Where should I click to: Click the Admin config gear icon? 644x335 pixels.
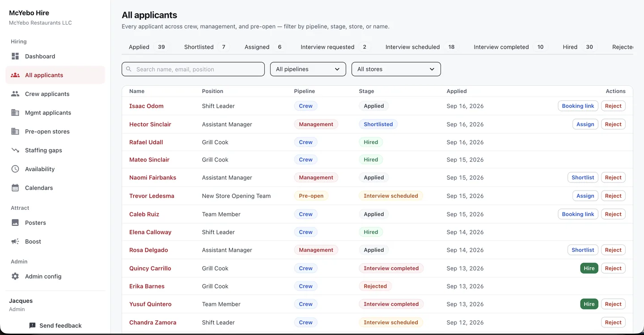pos(15,276)
